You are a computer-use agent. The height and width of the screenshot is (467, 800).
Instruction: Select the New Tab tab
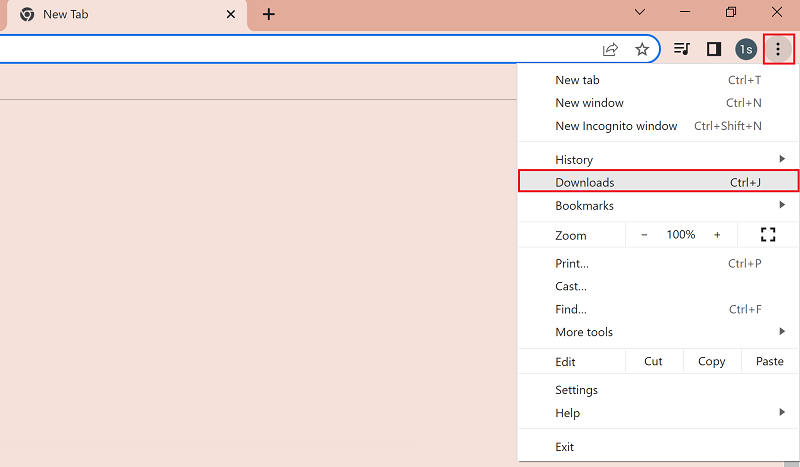(127, 15)
